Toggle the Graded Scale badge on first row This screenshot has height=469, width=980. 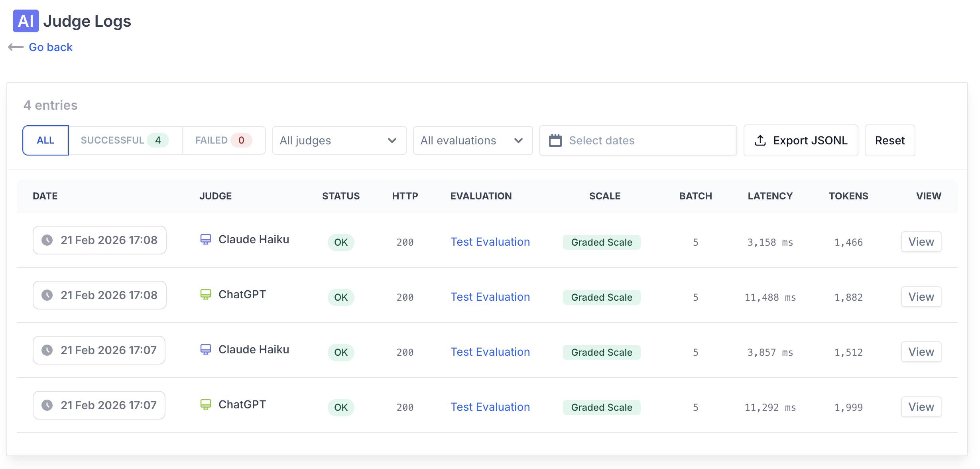(602, 242)
